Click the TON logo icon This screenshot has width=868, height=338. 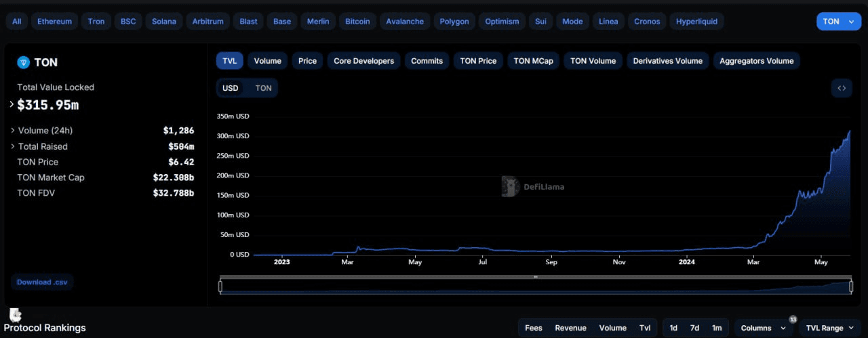pos(24,62)
